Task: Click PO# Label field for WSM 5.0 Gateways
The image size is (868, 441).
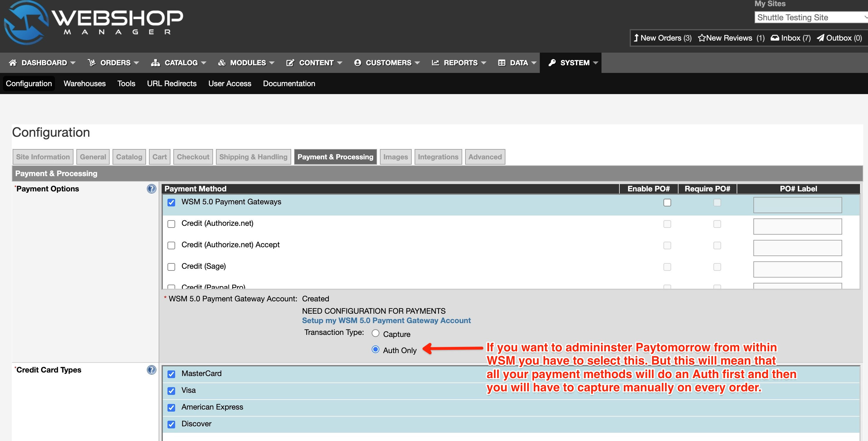Action: (797, 205)
